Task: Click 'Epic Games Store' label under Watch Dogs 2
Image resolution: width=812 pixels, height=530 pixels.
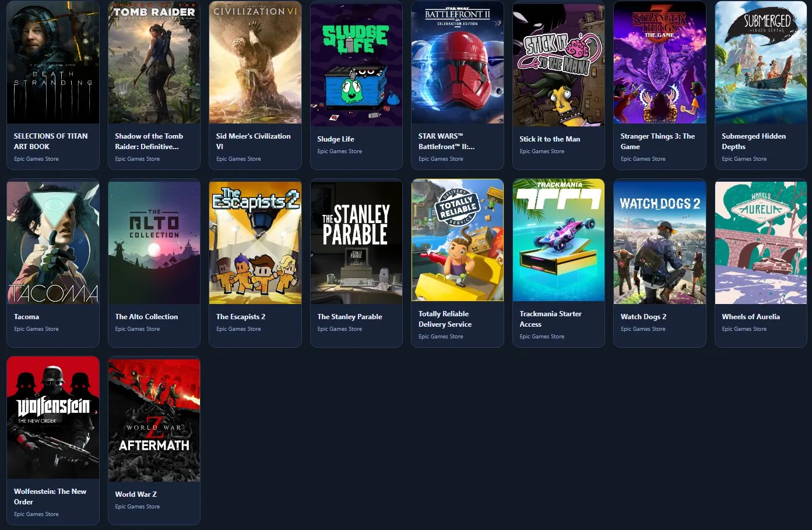Action: pos(643,329)
